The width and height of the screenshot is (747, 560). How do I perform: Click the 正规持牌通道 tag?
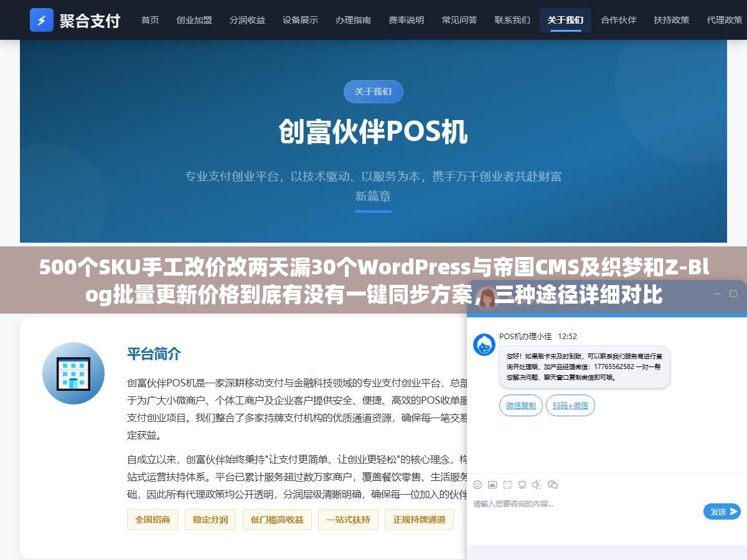click(420, 520)
